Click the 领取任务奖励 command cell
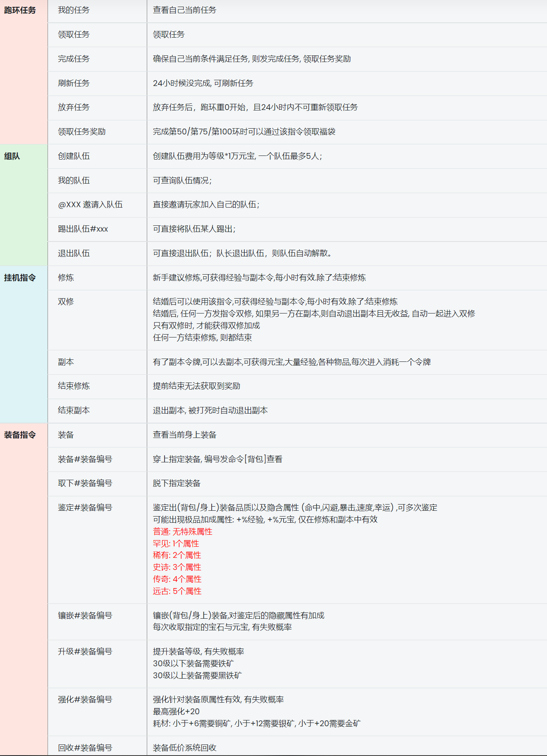The image size is (547, 756). pyautogui.click(x=97, y=132)
